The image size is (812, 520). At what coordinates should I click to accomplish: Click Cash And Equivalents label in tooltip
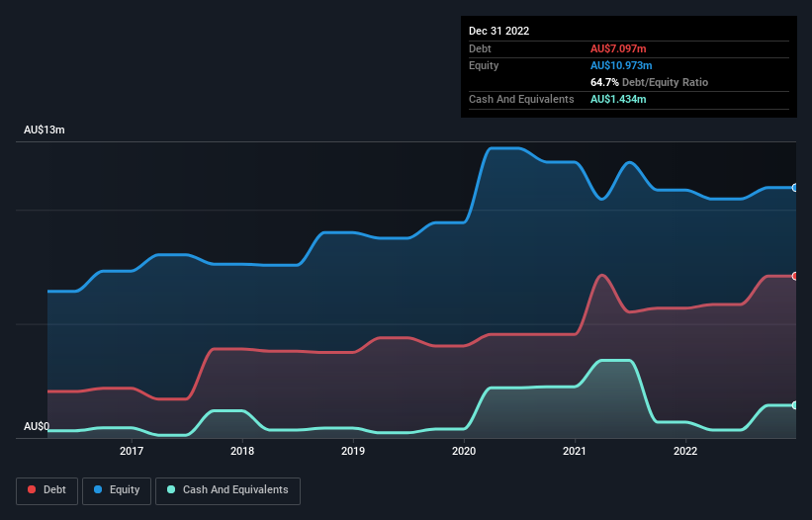coord(521,99)
